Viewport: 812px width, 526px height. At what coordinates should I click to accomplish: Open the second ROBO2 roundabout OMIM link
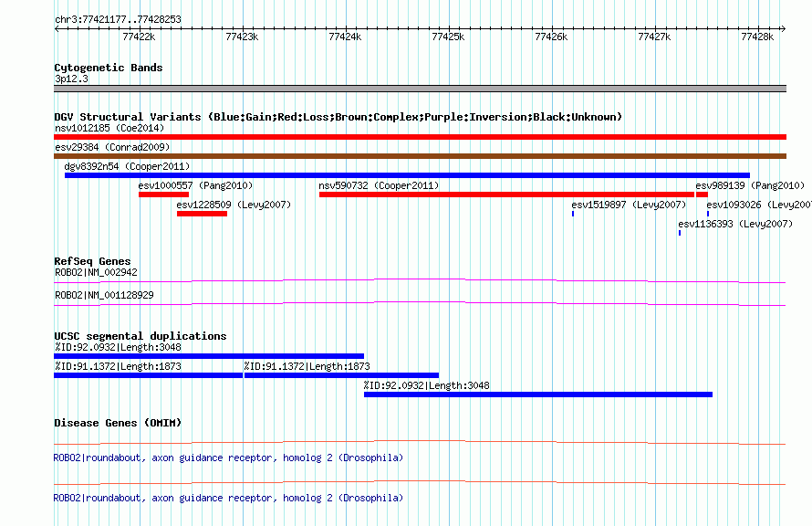pyautogui.click(x=228, y=498)
